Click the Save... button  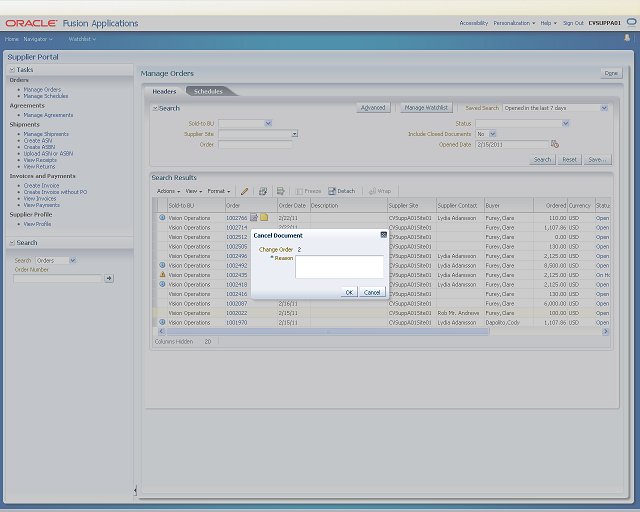[x=597, y=160]
